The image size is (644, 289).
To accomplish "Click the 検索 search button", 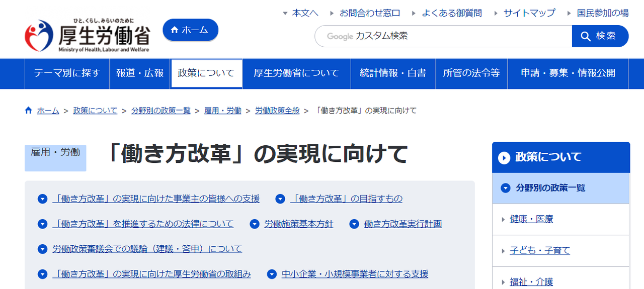I will coord(600,36).
